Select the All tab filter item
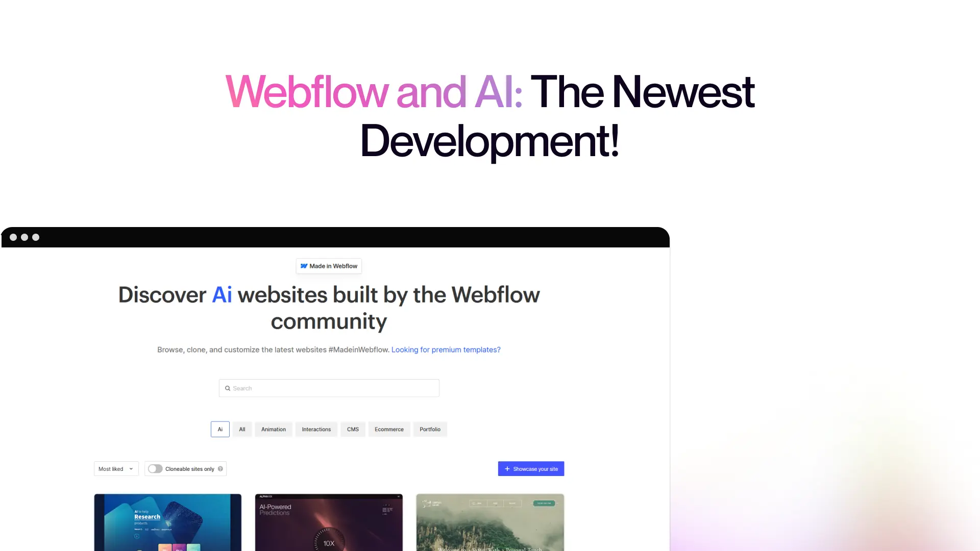The image size is (980, 551). (242, 429)
